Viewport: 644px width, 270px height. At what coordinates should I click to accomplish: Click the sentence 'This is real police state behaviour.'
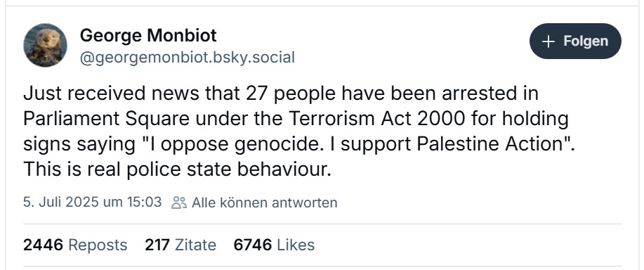click(x=177, y=169)
